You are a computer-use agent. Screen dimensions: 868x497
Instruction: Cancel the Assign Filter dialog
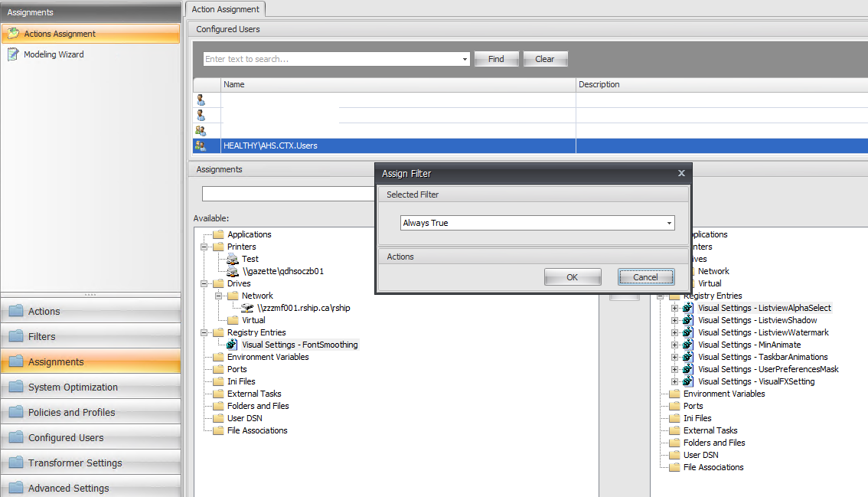click(645, 277)
